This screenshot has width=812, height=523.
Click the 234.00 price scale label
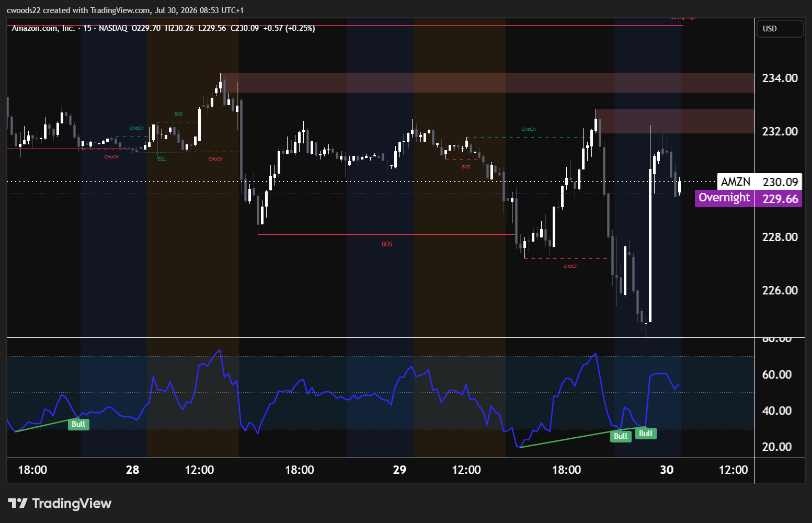780,78
